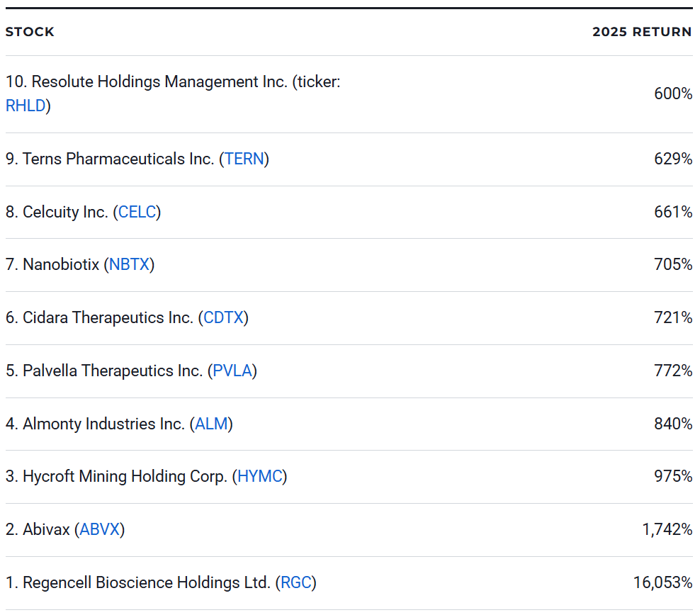Select the 975% return value
Screen dimensions: 700x615
[x=673, y=477]
